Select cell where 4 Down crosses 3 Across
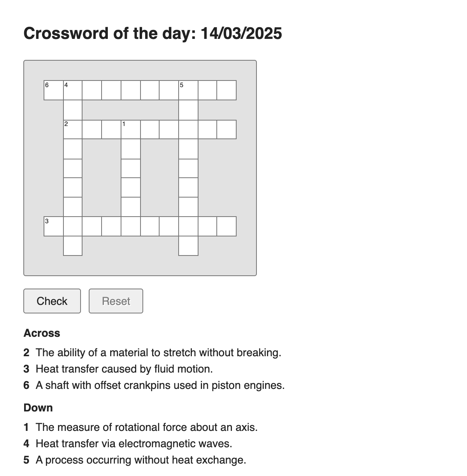Viewport: 467px width, 476px height. pos(73,226)
